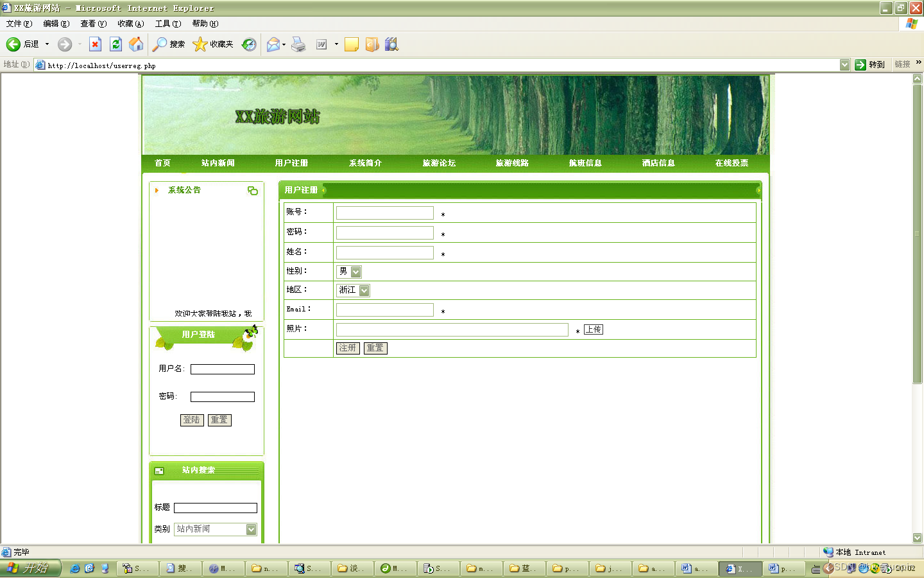Open the 帮助(H) menu
This screenshot has height=578, width=924.
click(205, 24)
